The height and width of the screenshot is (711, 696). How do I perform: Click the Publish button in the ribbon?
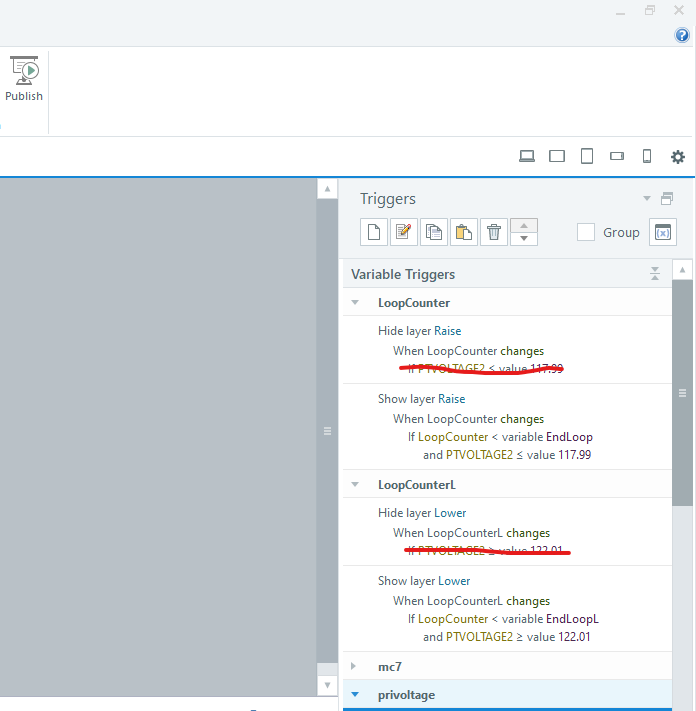tap(24, 78)
